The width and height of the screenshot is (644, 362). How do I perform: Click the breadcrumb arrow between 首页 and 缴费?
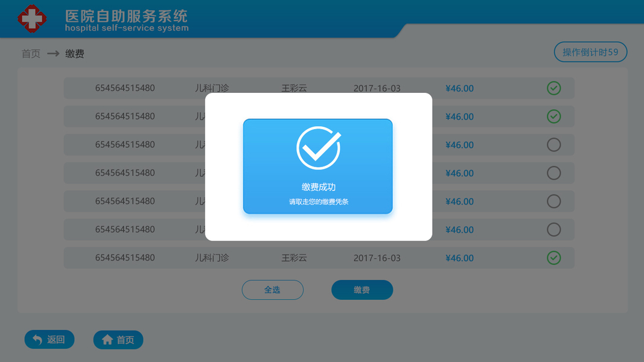pyautogui.click(x=53, y=53)
